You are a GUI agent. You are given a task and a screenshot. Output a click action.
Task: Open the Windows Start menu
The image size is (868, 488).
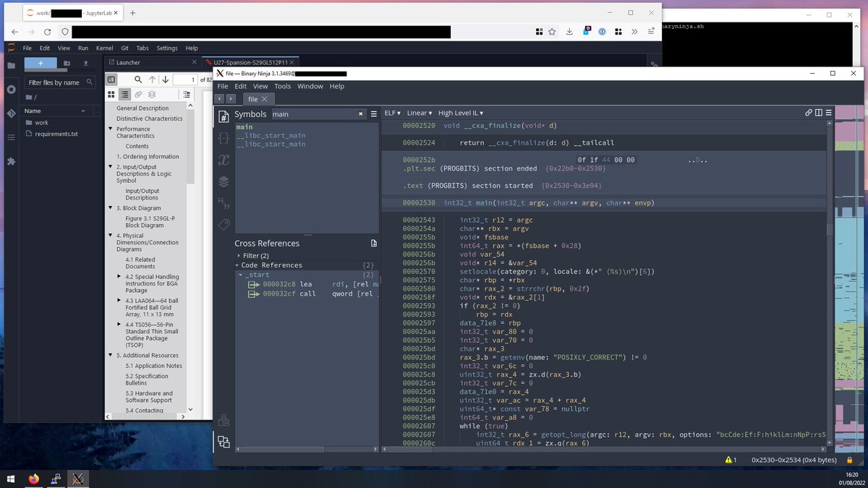click(x=10, y=479)
